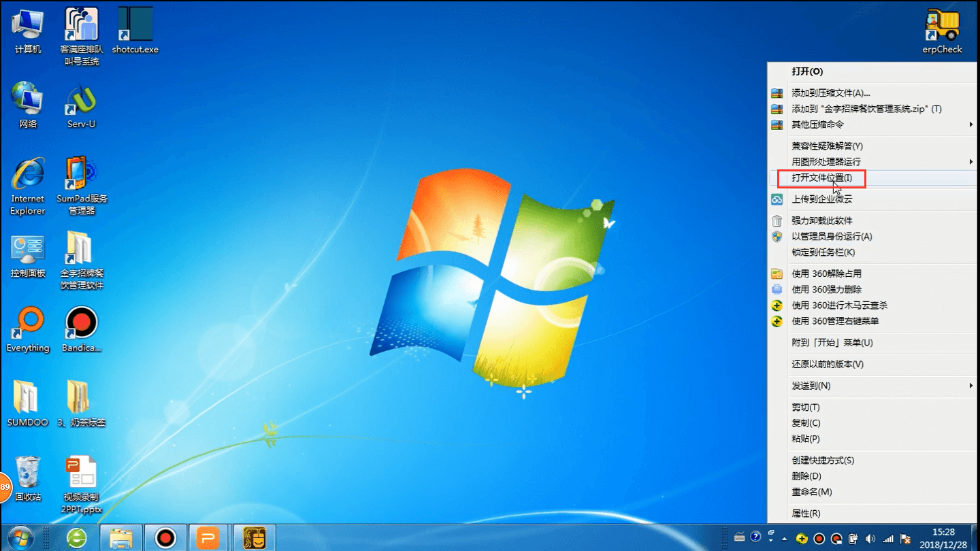Select the Serv-U shortcut icon

[82, 105]
